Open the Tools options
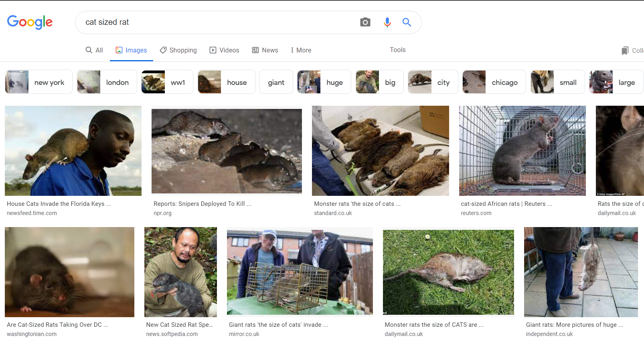Viewport: 644px width, 344px height. click(x=398, y=50)
